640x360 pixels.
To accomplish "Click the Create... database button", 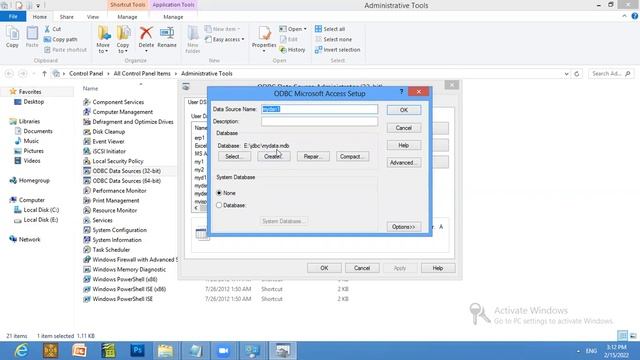I will click(x=273, y=156).
